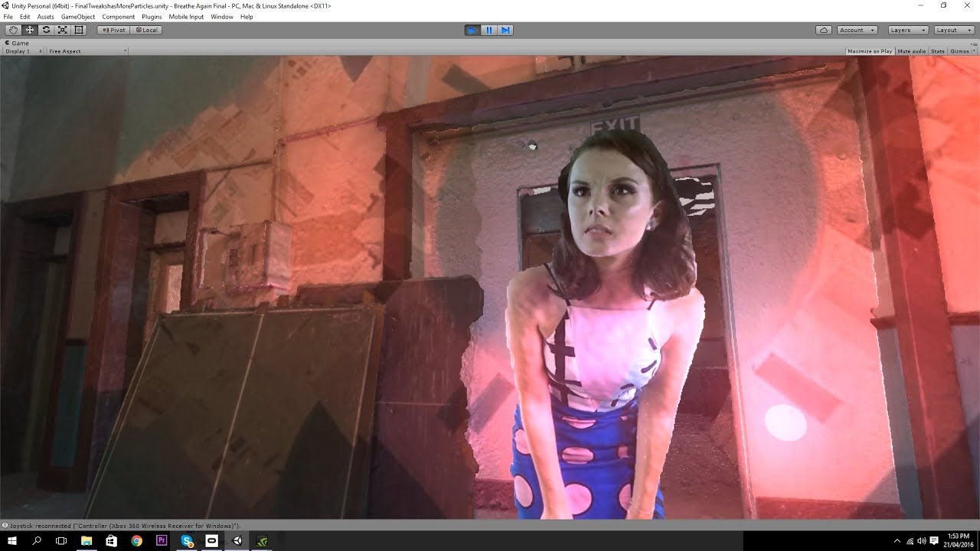Open the Unity cloud services icon
Image resolution: width=980 pixels, height=551 pixels.
point(824,30)
